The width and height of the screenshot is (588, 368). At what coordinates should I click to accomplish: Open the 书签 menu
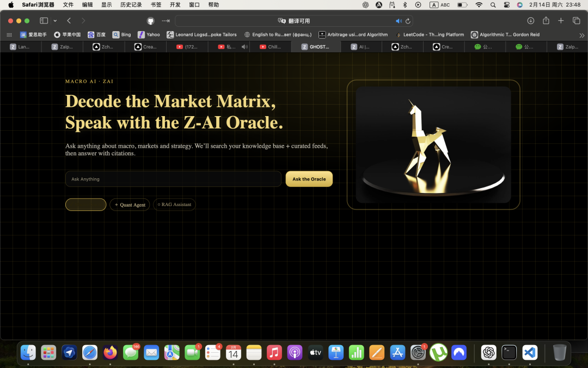(x=156, y=5)
